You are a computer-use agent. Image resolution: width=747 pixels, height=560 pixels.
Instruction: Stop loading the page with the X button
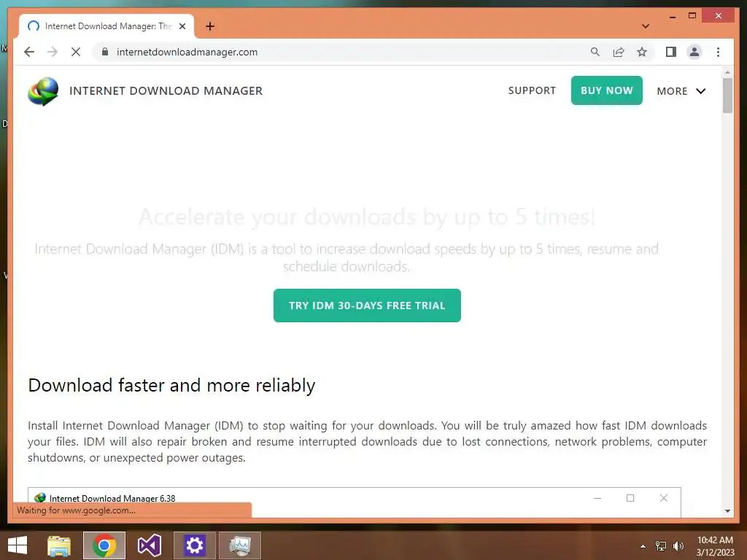(x=76, y=52)
